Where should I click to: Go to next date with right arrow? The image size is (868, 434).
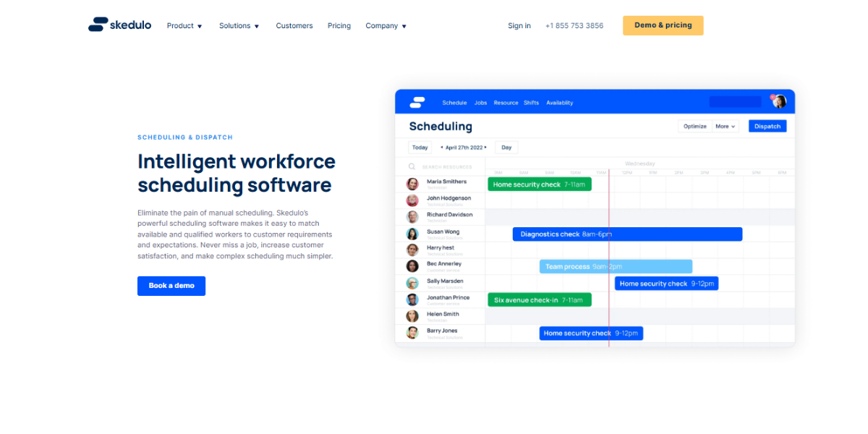click(485, 148)
